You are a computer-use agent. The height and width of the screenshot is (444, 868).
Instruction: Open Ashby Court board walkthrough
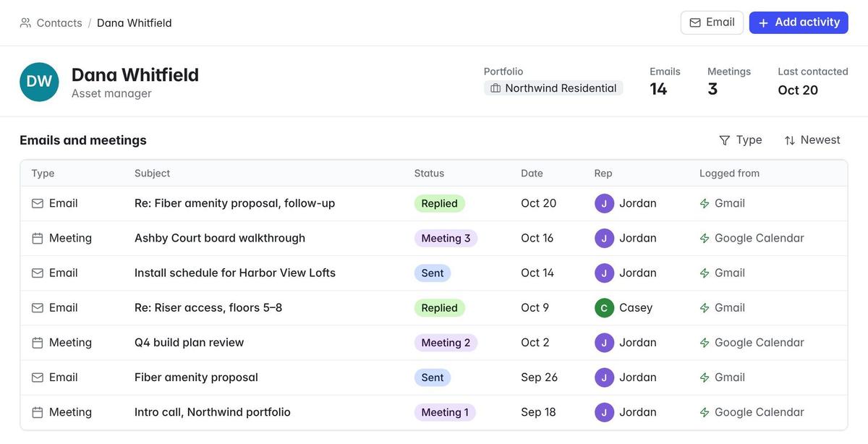tap(220, 238)
